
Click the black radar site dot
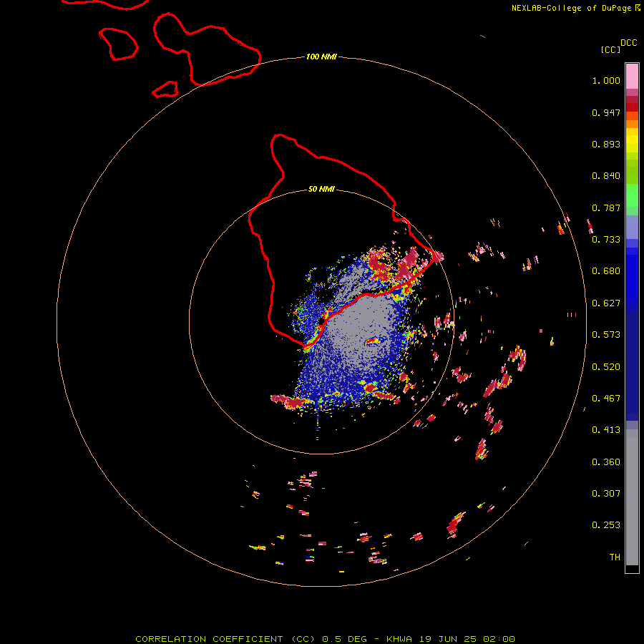(321, 321)
